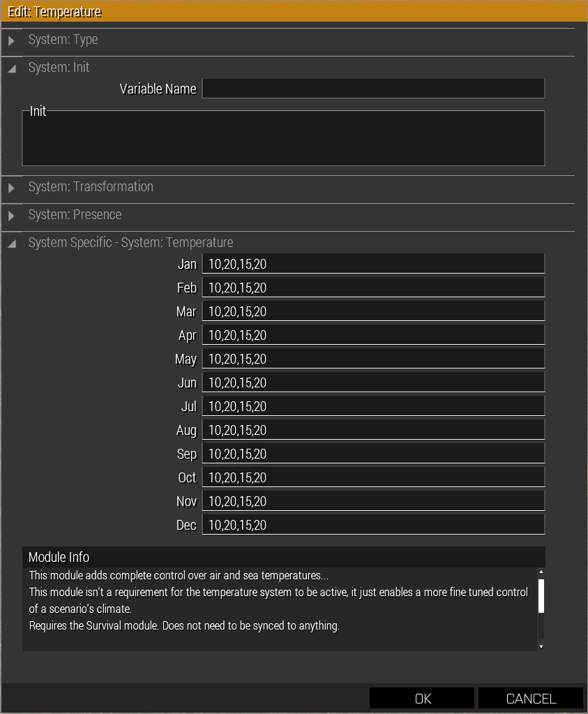
Task: Expand the System: Transformation section
Action: click(11, 188)
